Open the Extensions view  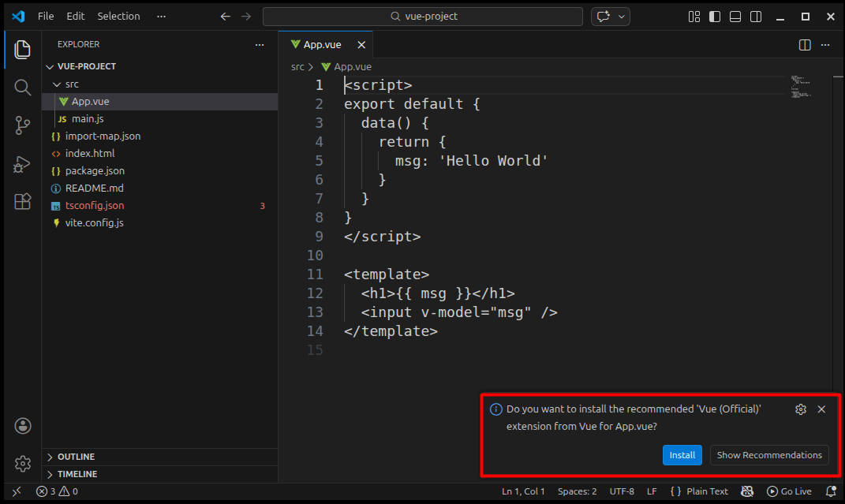coord(22,201)
